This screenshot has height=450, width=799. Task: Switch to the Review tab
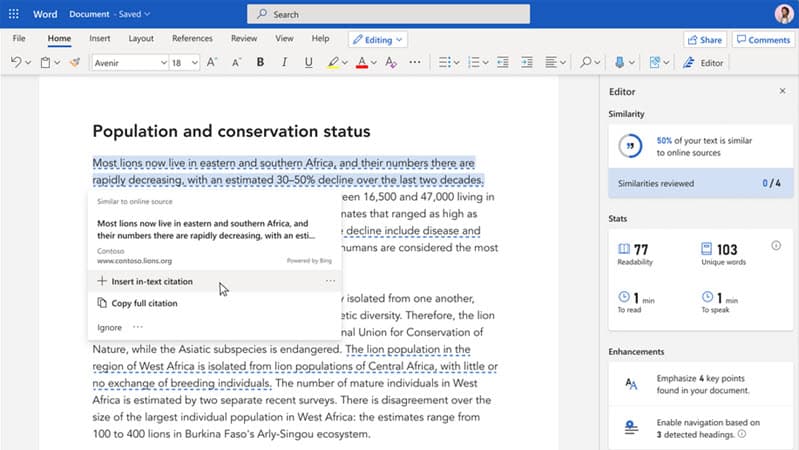click(244, 38)
